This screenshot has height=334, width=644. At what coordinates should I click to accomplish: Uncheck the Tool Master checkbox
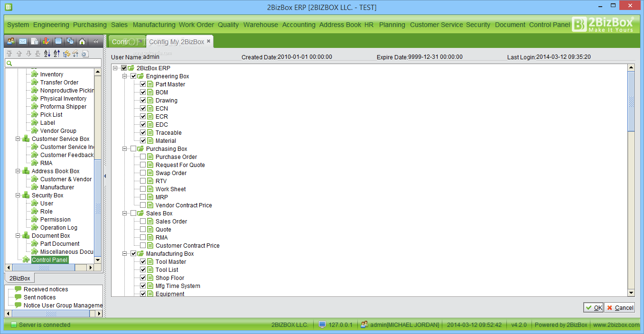click(x=143, y=261)
